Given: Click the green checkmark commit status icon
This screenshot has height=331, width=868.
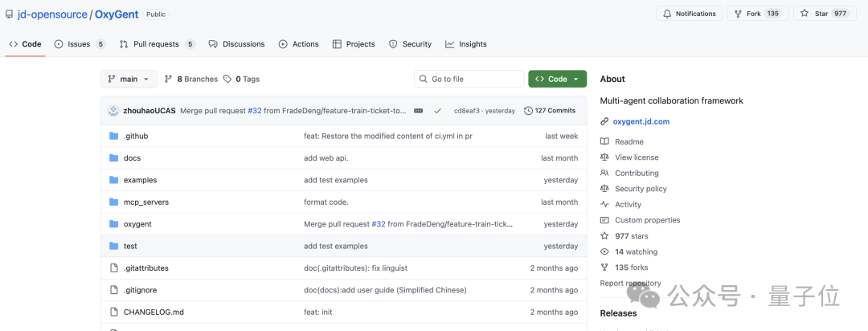Looking at the screenshot, I should click(438, 111).
